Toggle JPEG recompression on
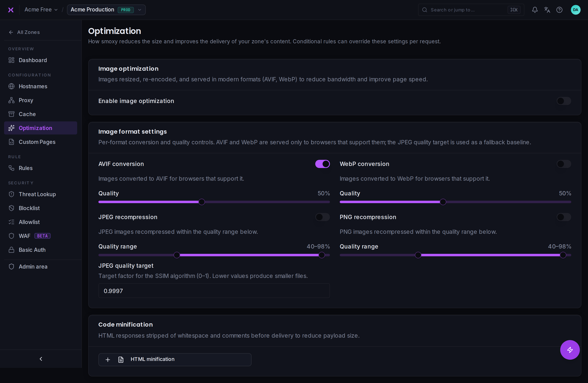Image resolution: width=588 pixels, height=383 pixels. point(322,217)
